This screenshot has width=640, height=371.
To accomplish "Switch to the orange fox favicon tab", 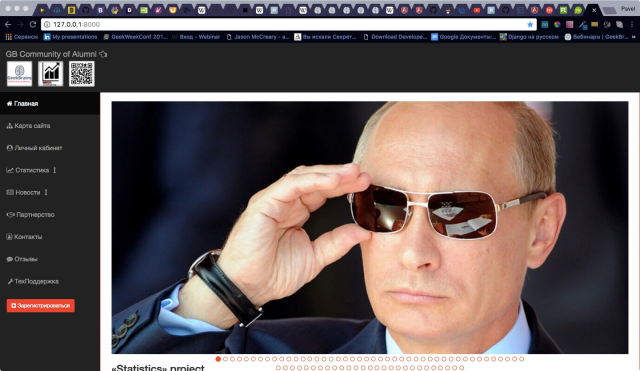I will coord(173,10).
